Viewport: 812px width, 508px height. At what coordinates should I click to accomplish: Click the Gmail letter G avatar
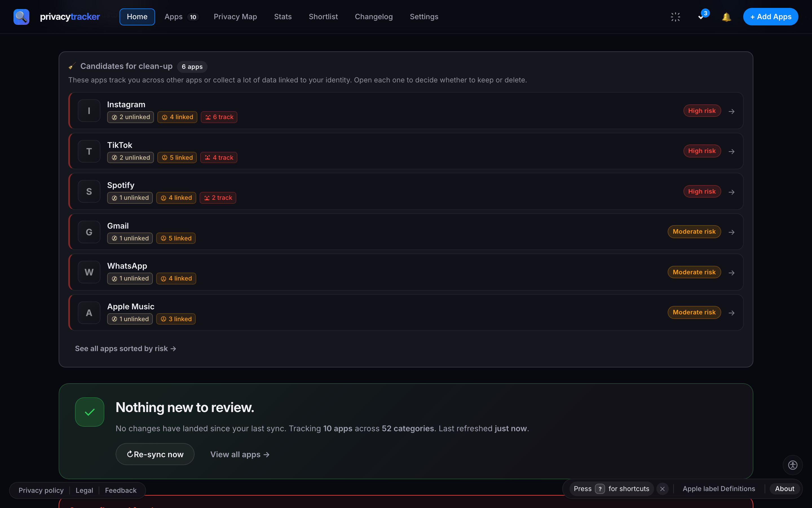pyautogui.click(x=89, y=232)
